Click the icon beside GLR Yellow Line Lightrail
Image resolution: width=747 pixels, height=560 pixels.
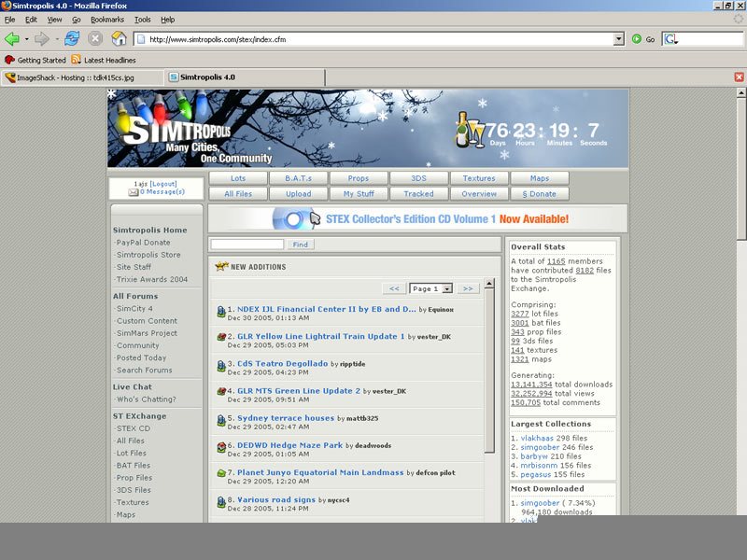pos(221,337)
